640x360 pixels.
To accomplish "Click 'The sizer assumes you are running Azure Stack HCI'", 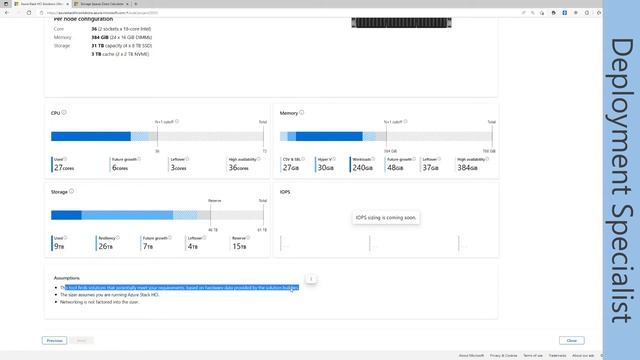I will pyautogui.click(x=109, y=295).
